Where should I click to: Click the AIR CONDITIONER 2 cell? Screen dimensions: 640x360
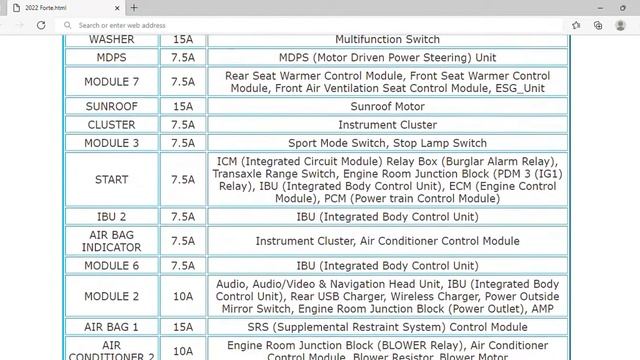click(x=111, y=349)
